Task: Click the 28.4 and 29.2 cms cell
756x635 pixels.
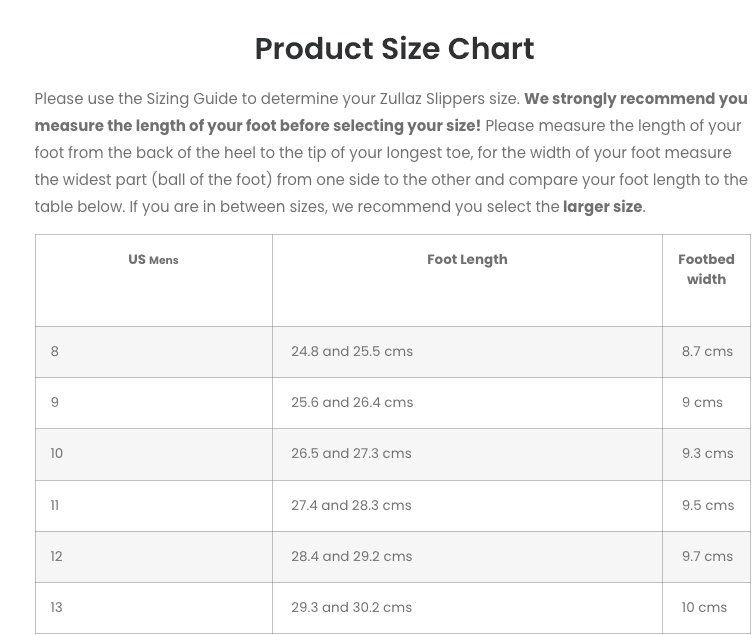Action: (x=351, y=557)
